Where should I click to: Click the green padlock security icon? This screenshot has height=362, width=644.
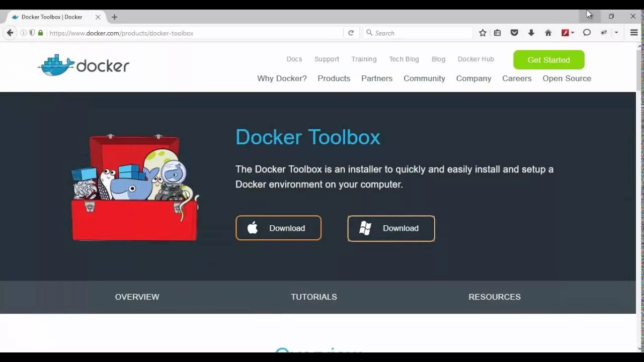[40, 33]
